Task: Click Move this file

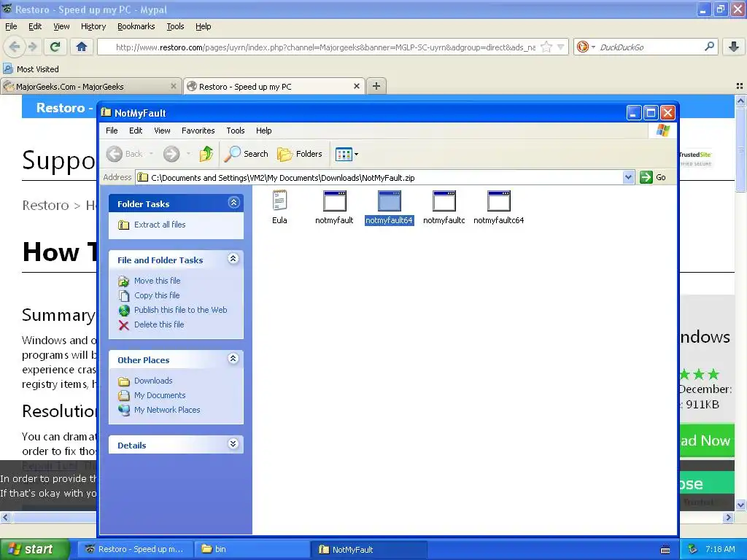Action: pyautogui.click(x=158, y=281)
